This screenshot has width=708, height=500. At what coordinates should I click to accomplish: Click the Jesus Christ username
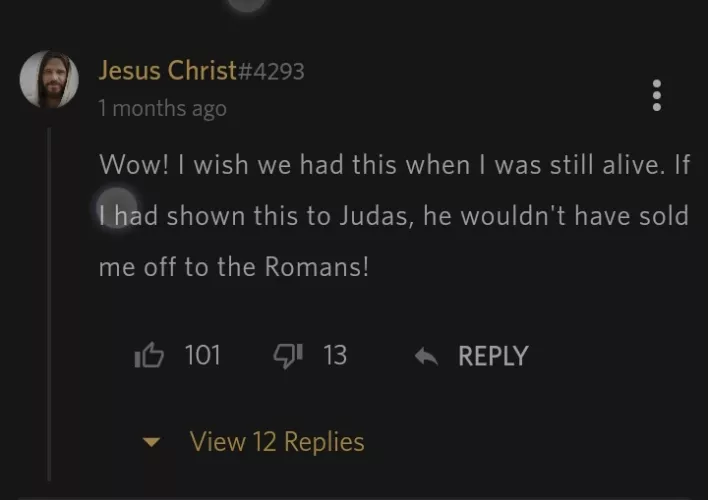tap(166, 70)
